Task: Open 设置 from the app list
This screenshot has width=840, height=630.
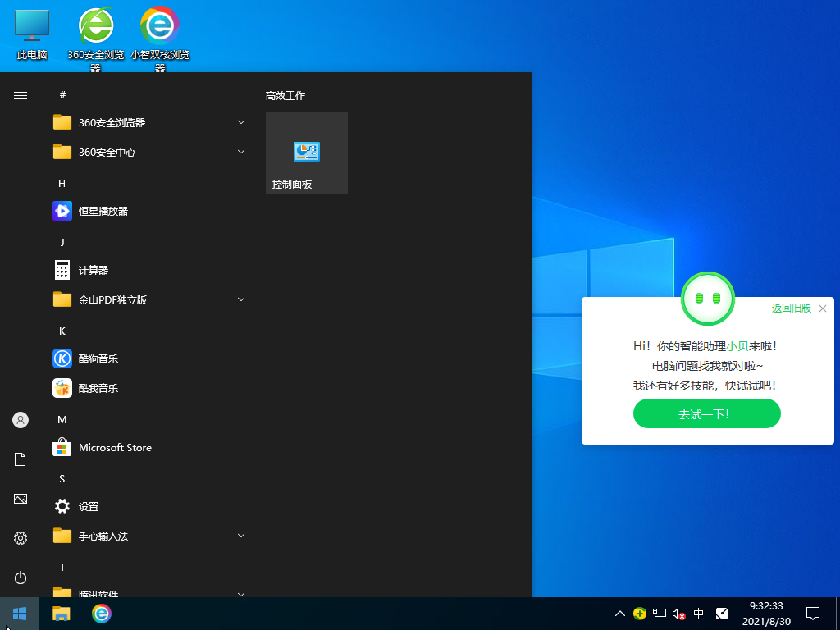Action: (x=88, y=506)
